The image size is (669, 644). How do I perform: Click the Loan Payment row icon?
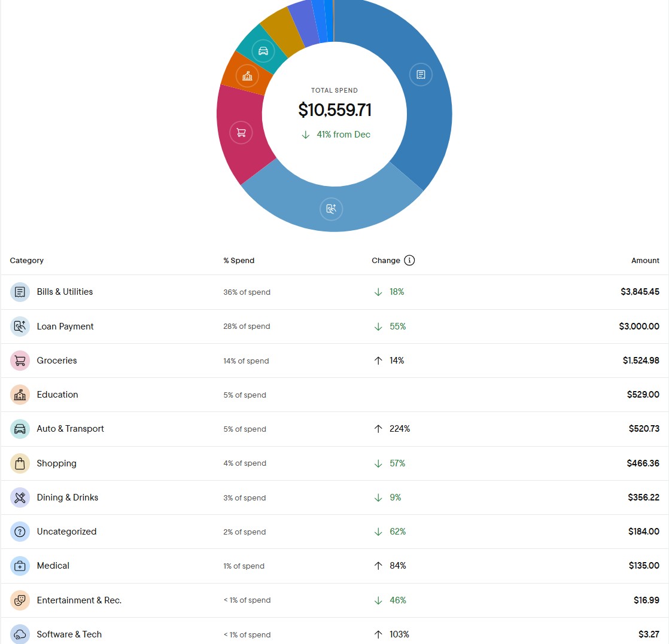pos(20,326)
